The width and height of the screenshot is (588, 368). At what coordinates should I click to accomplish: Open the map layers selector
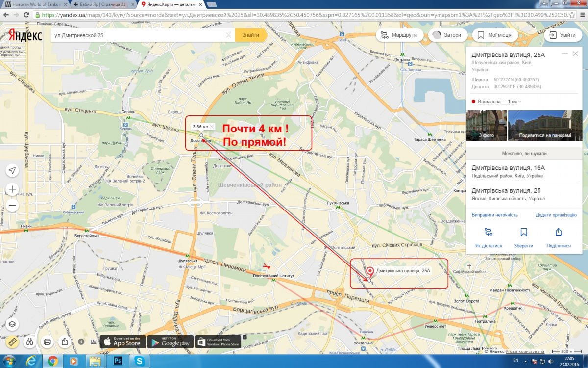click(12, 324)
